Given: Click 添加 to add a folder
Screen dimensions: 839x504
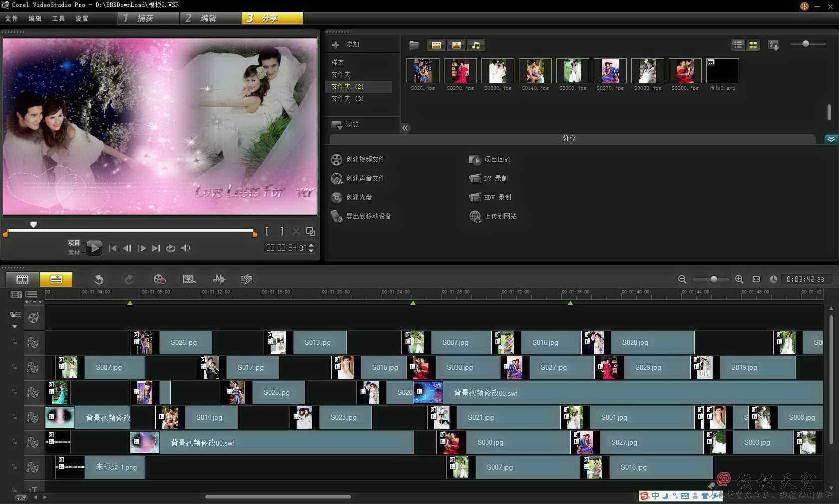Looking at the screenshot, I should click(346, 44).
